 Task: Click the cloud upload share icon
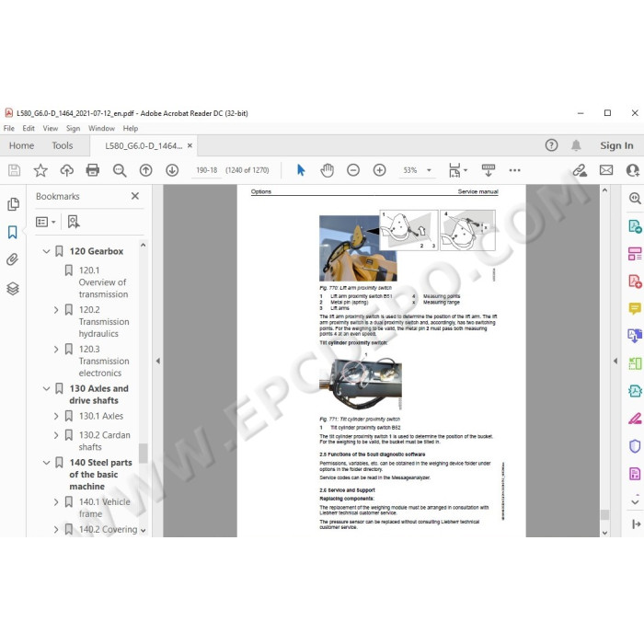(x=66, y=170)
